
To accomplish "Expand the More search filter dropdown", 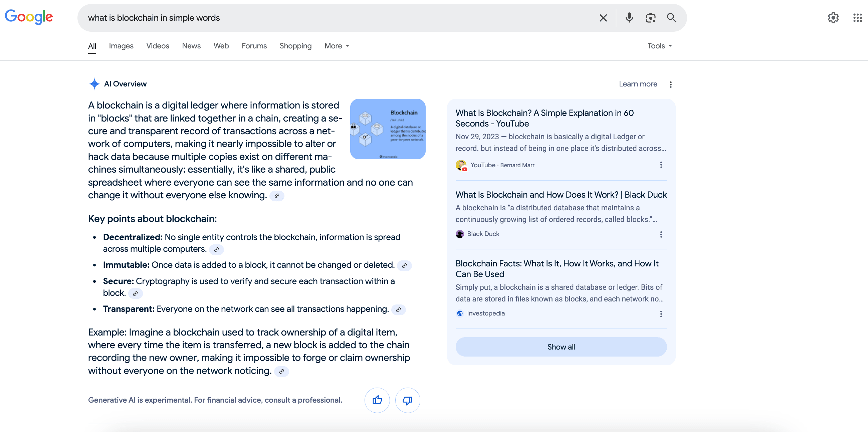I will [x=337, y=46].
